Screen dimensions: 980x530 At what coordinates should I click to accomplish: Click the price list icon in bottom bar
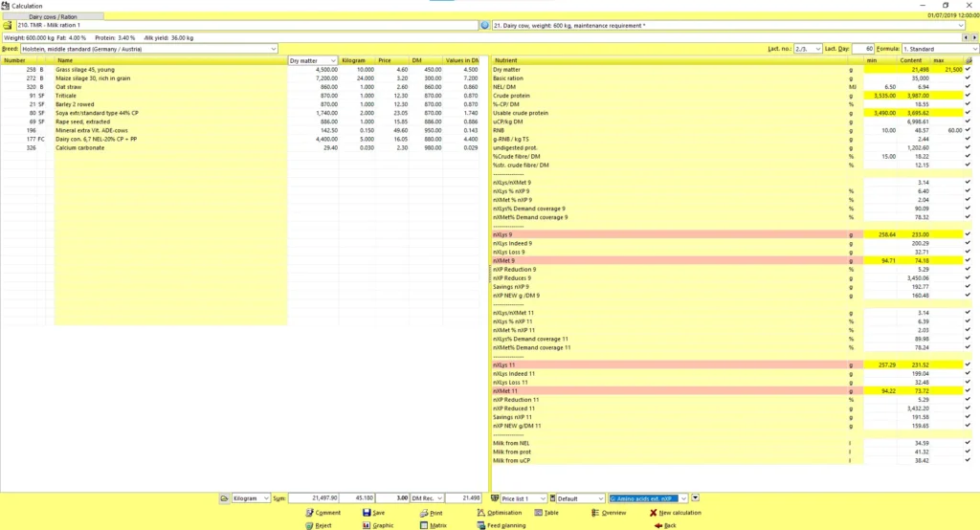pyautogui.click(x=495, y=498)
